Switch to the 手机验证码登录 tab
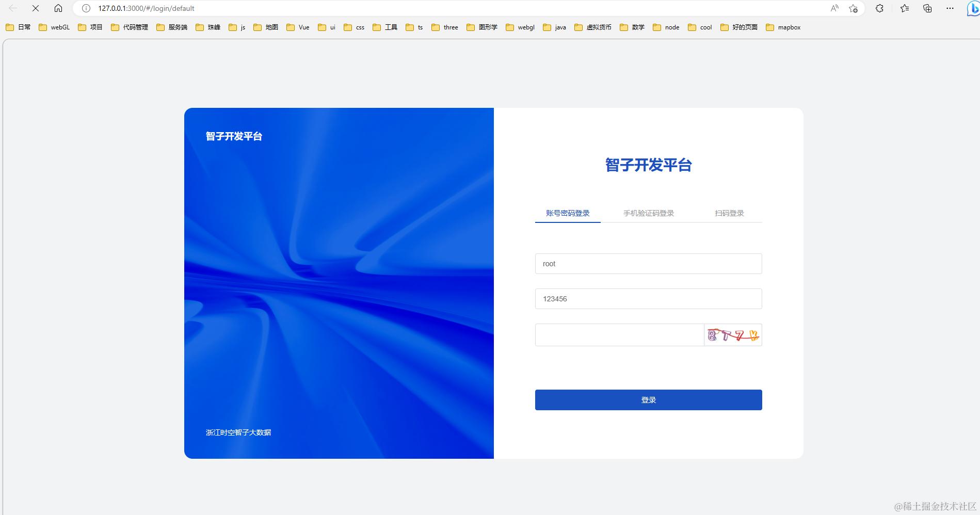980x515 pixels. pyautogui.click(x=649, y=213)
